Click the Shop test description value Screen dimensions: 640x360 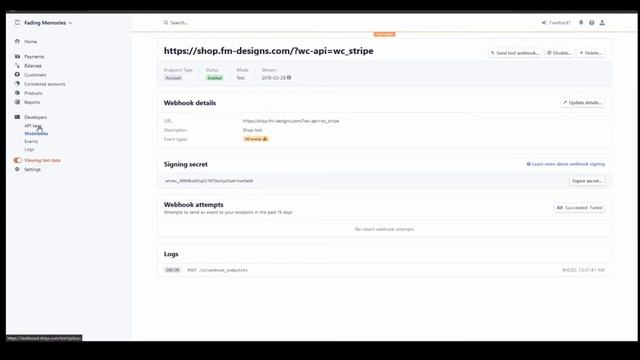pyautogui.click(x=252, y=130)
